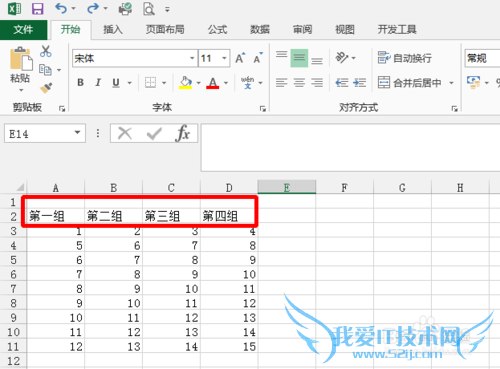
Task: Click the 合并后居中 merge button
Action: pyautogui.click(x=409, y=82)
